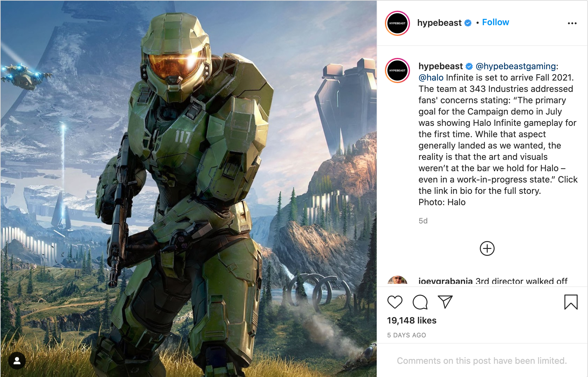Screen dimensions: 588x377
Task: Click the 5 DAYS AGO timestamp
Action: (x=407, y=335)
